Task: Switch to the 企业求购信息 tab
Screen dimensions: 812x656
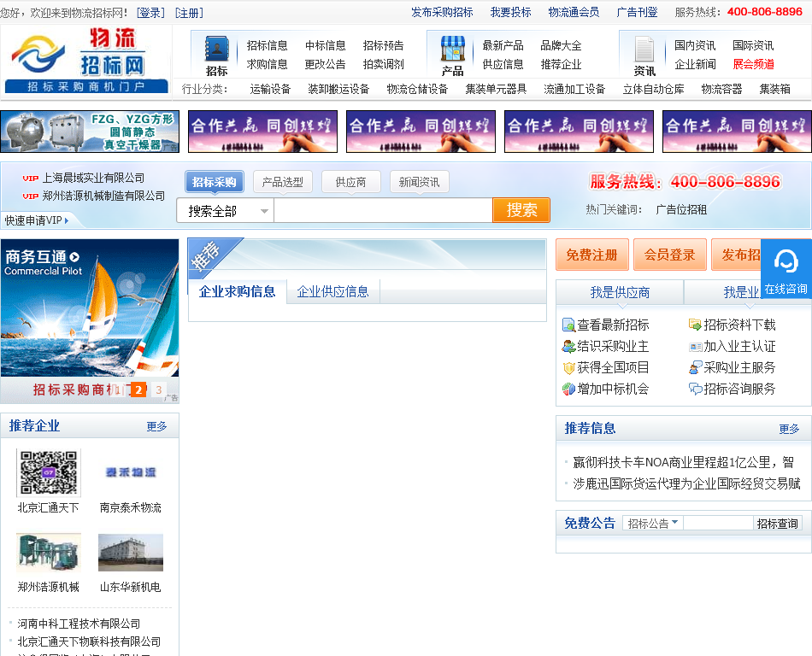Action: point(237,292)
